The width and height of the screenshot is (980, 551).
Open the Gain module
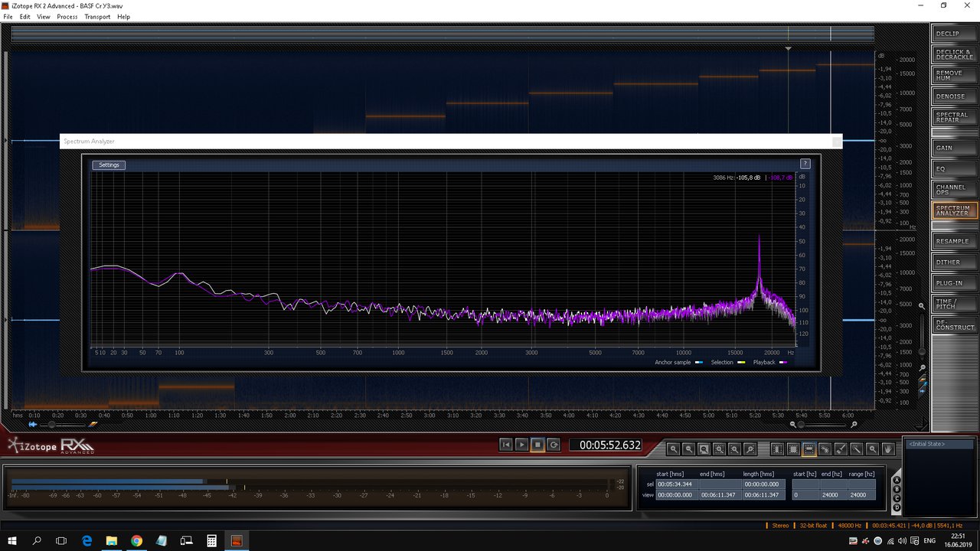[x=953, y=148]
